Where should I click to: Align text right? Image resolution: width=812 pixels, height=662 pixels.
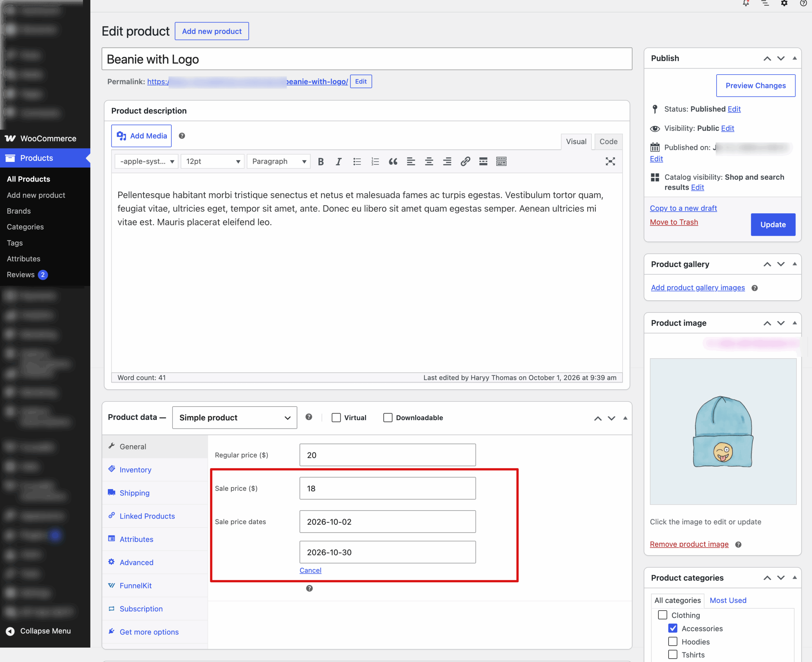pos(447,162)
